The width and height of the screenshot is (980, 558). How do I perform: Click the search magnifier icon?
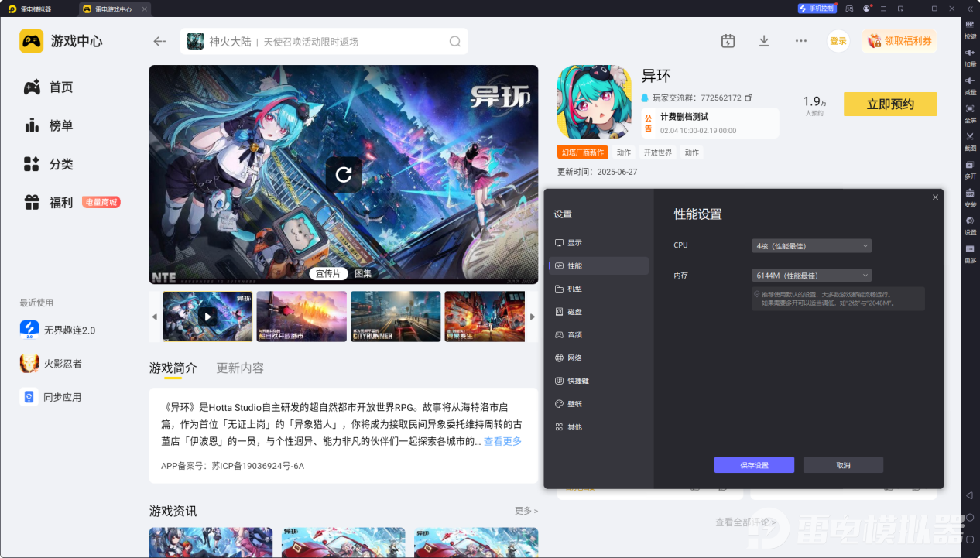coord(456,42)
